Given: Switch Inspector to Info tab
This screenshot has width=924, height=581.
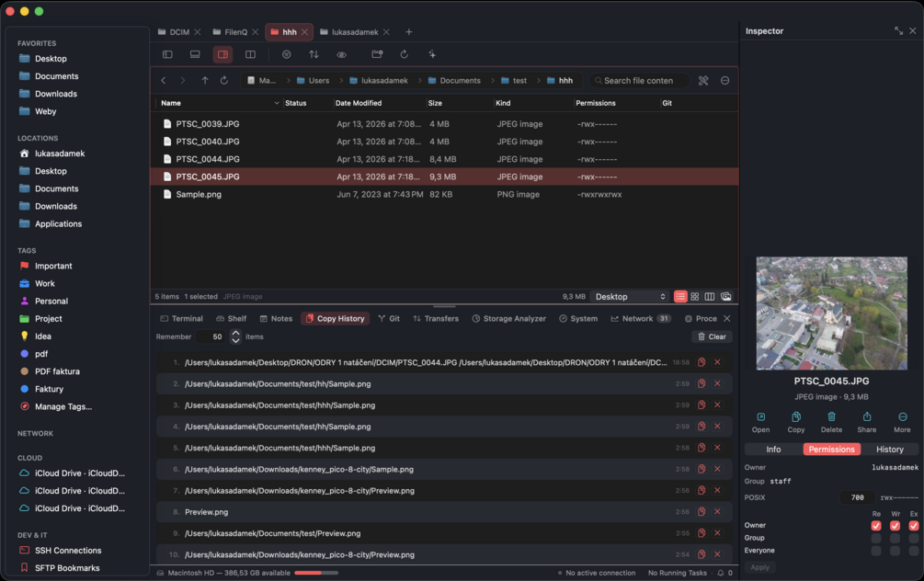Looking at the screenshot, I should (774, 450).
